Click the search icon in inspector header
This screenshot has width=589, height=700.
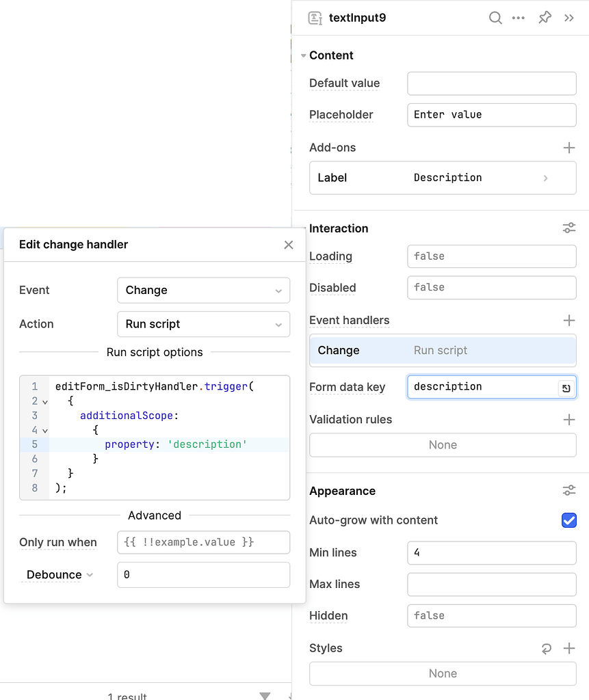495,18
